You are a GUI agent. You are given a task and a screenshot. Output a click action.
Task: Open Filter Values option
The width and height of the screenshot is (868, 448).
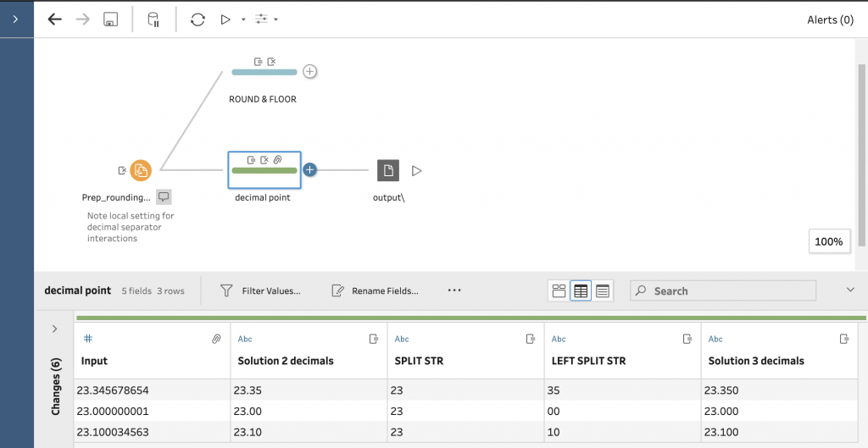[260, 290]
